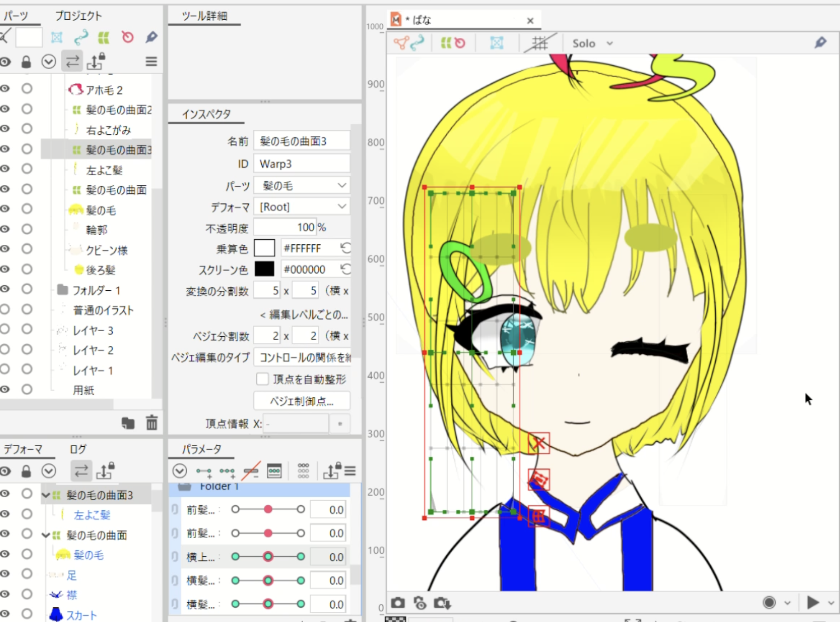This screenshot has width=840, height=622.
Task: Open the Solo dropdown in canvas toolbar
Action: [x=593, y=43]
